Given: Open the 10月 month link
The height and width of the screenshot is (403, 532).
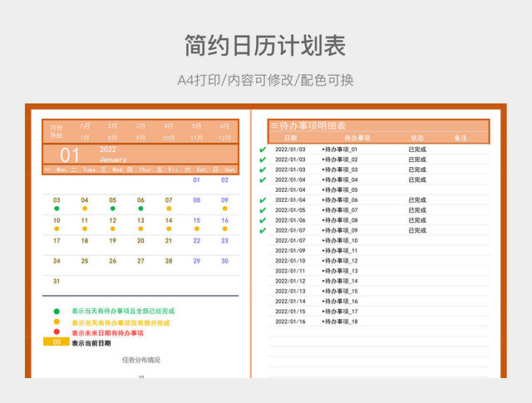Looking at the screenshot, I should point(169,138).
